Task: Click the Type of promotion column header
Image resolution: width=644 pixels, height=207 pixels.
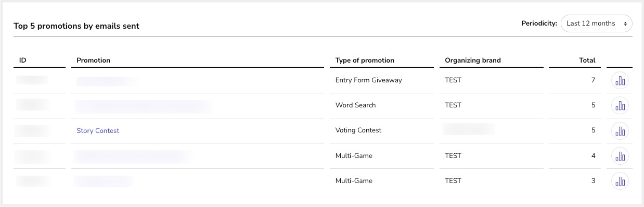Action: [365, 60]
